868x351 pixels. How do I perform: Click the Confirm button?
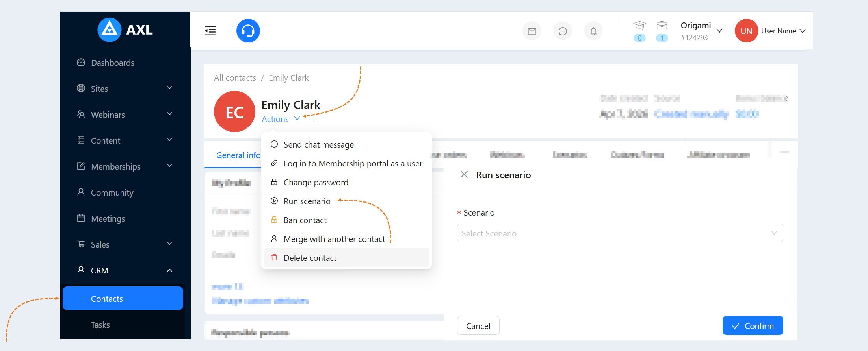pyautogui.click(x=753, y=326)
